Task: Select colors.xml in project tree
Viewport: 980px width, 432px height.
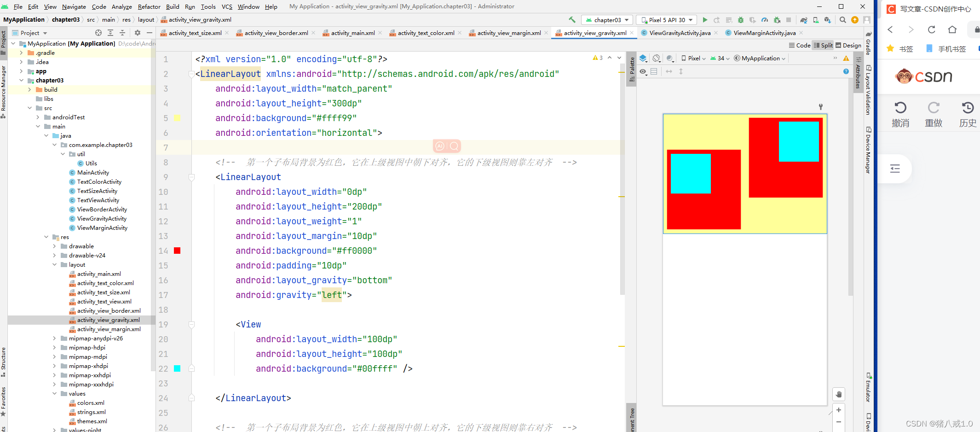Action: 91,403
